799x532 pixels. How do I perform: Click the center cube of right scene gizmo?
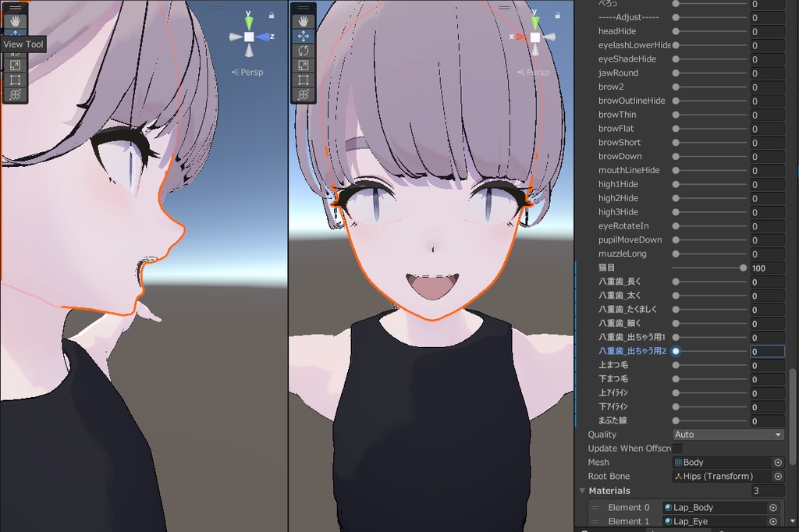click(x=535, y=37)
